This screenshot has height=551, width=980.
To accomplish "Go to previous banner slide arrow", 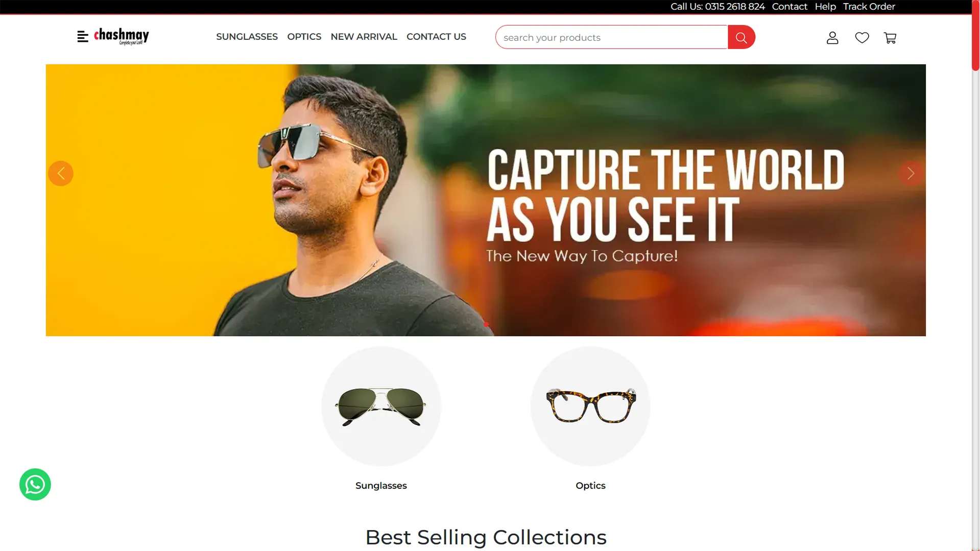I will (61, 174).
